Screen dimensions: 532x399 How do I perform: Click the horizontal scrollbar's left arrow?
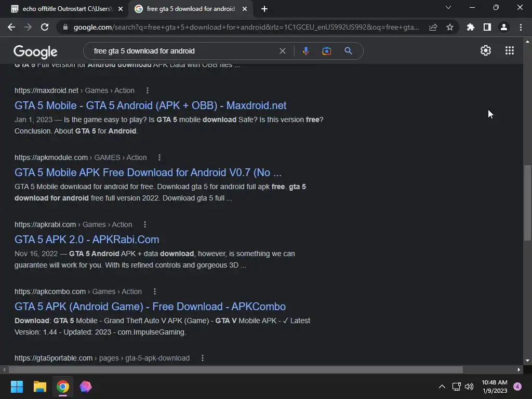click(4, 369)
